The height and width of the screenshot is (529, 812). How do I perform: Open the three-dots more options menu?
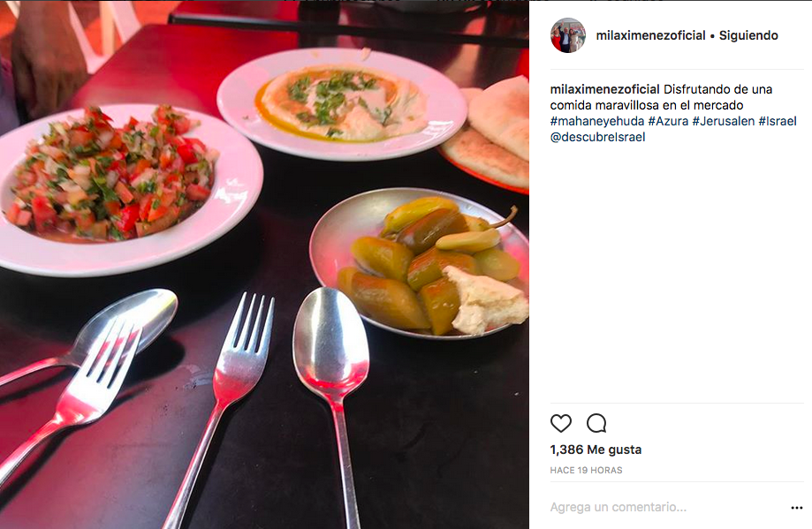[796, 508]
